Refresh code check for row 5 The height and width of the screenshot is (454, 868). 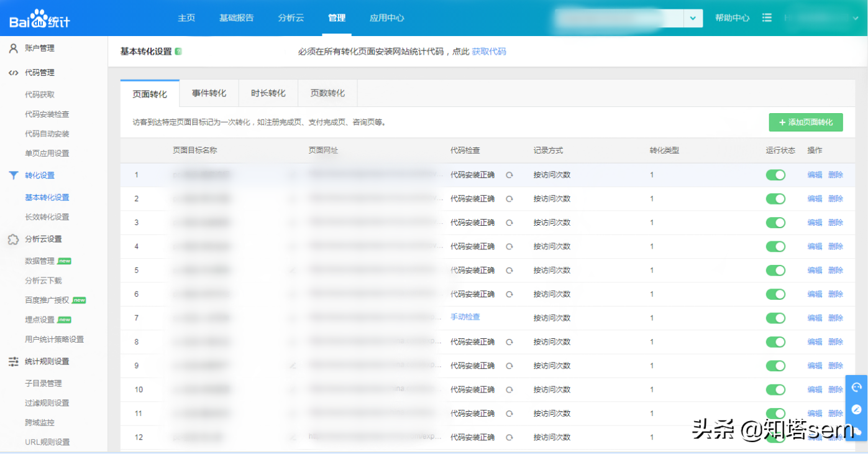(x=509, y=271)
